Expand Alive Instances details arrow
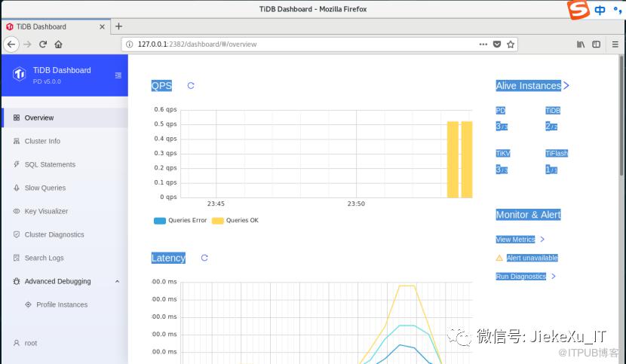Screen dimensions: 626x364 click(x=566, y=86)
